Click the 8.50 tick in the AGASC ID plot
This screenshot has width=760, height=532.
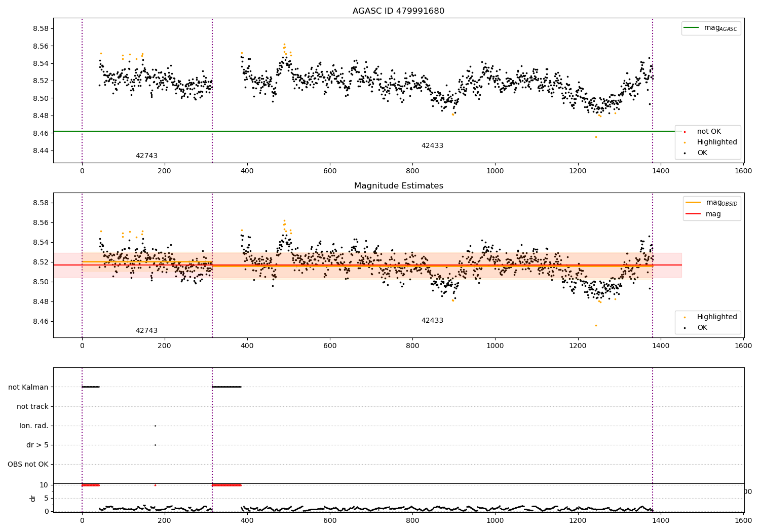pos(40,98)
